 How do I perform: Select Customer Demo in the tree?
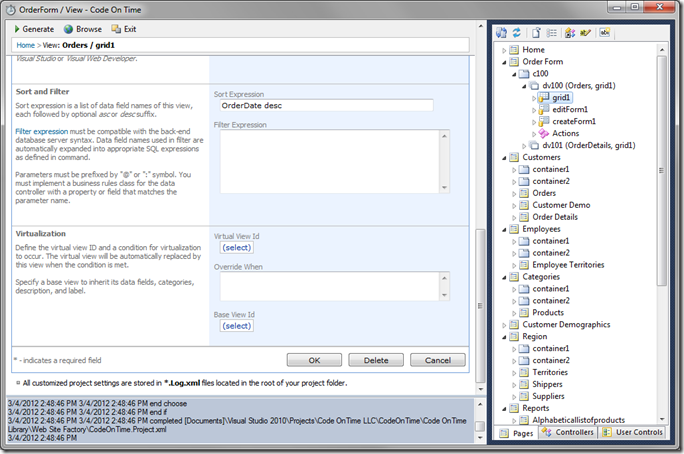click(x=561, y=205)
